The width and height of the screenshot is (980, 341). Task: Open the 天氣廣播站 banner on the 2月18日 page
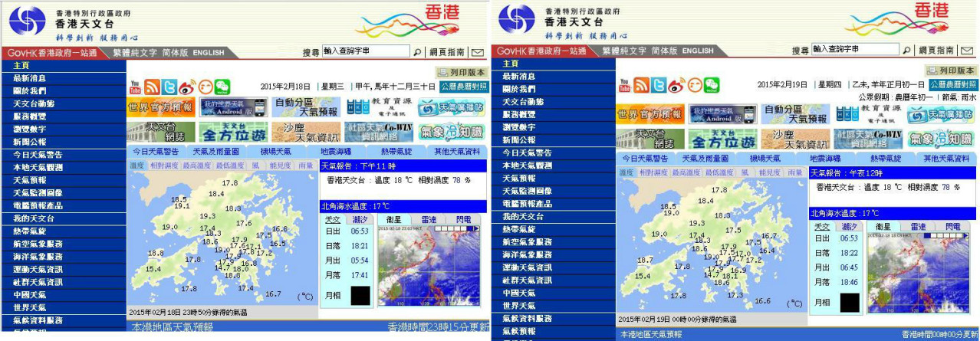450,107
